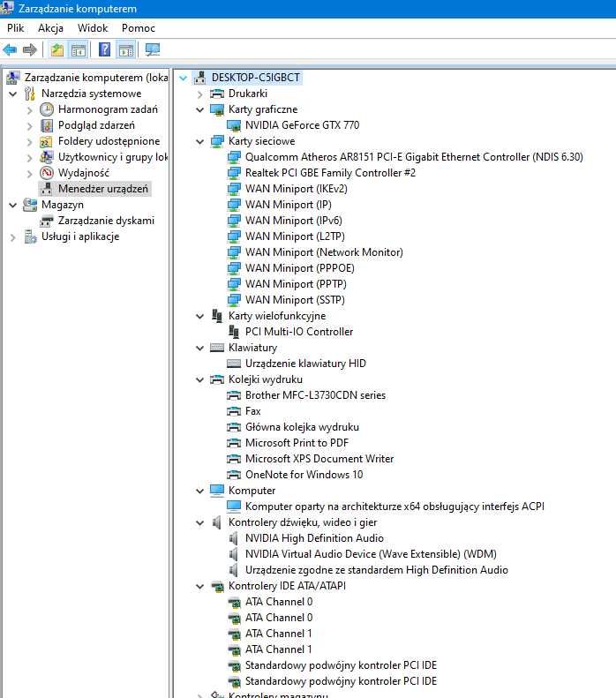616x698 pixels.
Task: Expand the Wydajność node
Action: 30,173
